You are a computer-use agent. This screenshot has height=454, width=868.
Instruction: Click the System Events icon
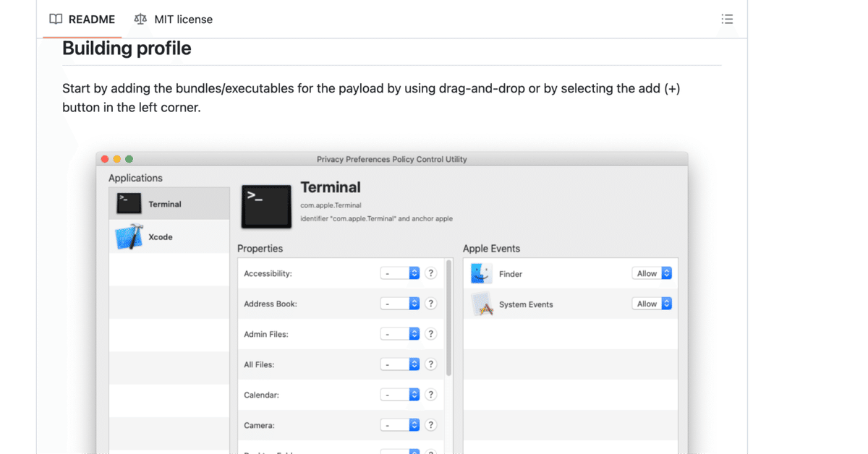coord(482,304)
